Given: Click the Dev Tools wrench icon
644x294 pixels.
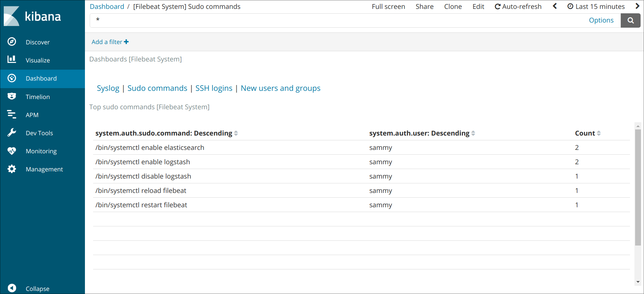Looking at the screenshot, I should tap(12, 132).
